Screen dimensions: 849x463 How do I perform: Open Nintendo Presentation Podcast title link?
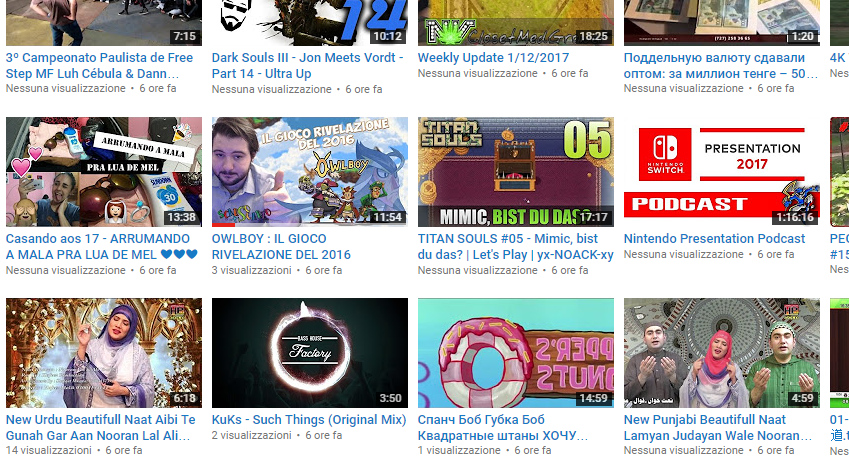(x=714, y=239)
